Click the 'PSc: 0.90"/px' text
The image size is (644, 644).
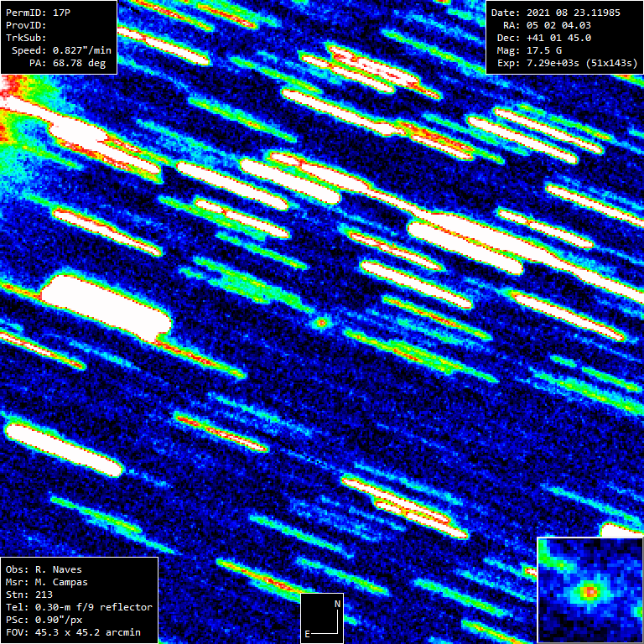44,620
